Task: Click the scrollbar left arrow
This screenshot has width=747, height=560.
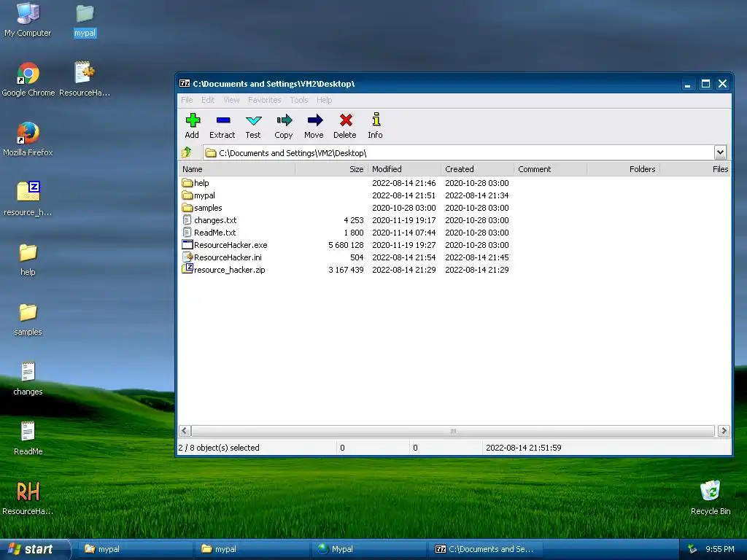Action: click(185, 431)
